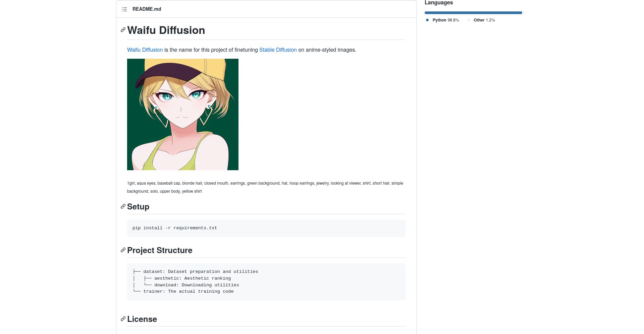The width and height of the screenshot is (644, 334).
Task: Click the anchor link icon beside License heading
Action: pos(123,319)
